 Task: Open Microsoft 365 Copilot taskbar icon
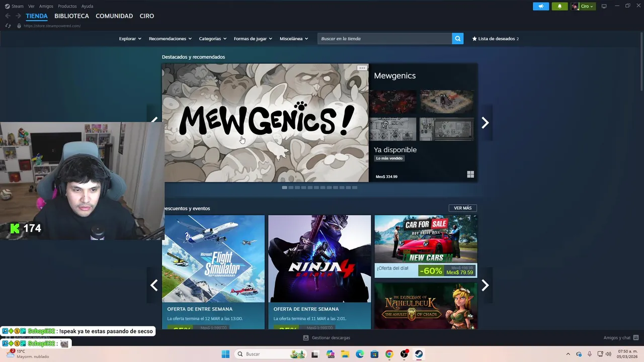(x=331, y=354)
